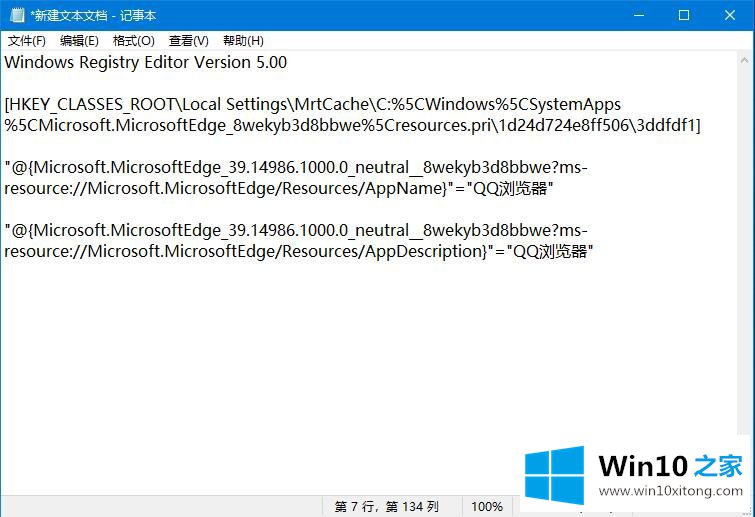The image size is (755, 517).
Task: Click the status bar '第 7 行, 第 134 列'
Action: click(387, 506)
